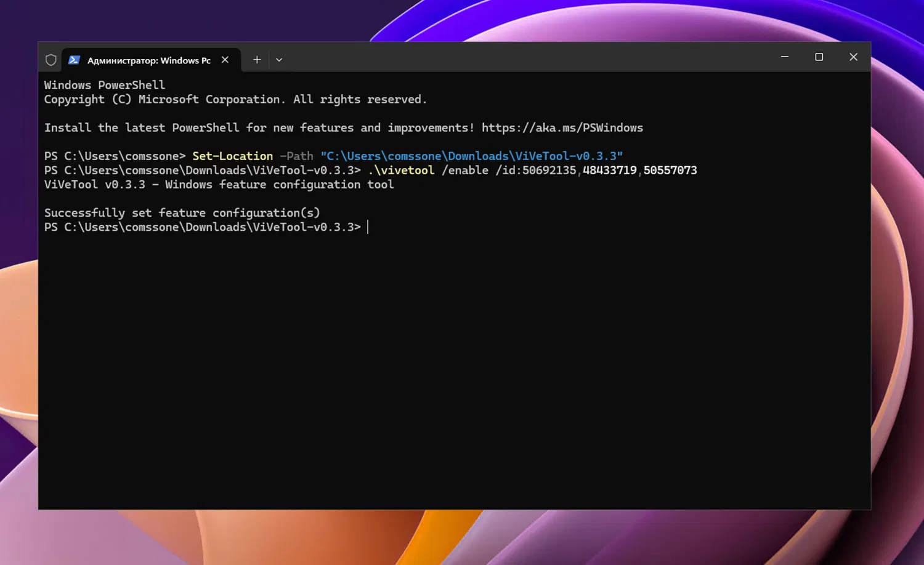Click the https://aka.ms/PSWindows link
The width and height of the screenshot is (924, 565).
(562, 127)
